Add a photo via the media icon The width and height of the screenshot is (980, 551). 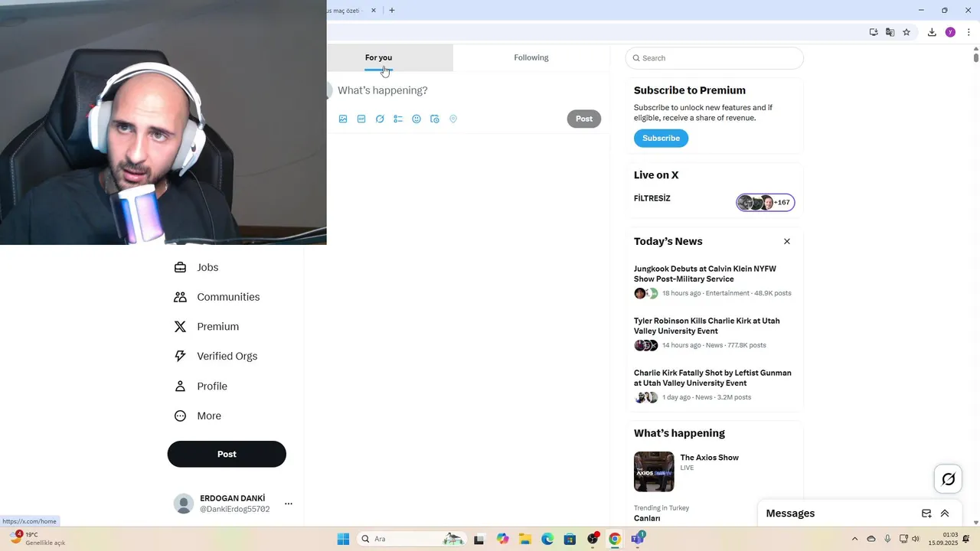click(x=343, y=119)
